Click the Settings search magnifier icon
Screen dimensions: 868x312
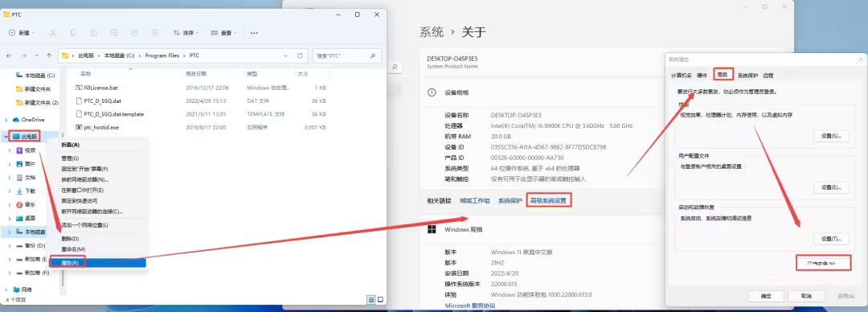coord(395,67)
